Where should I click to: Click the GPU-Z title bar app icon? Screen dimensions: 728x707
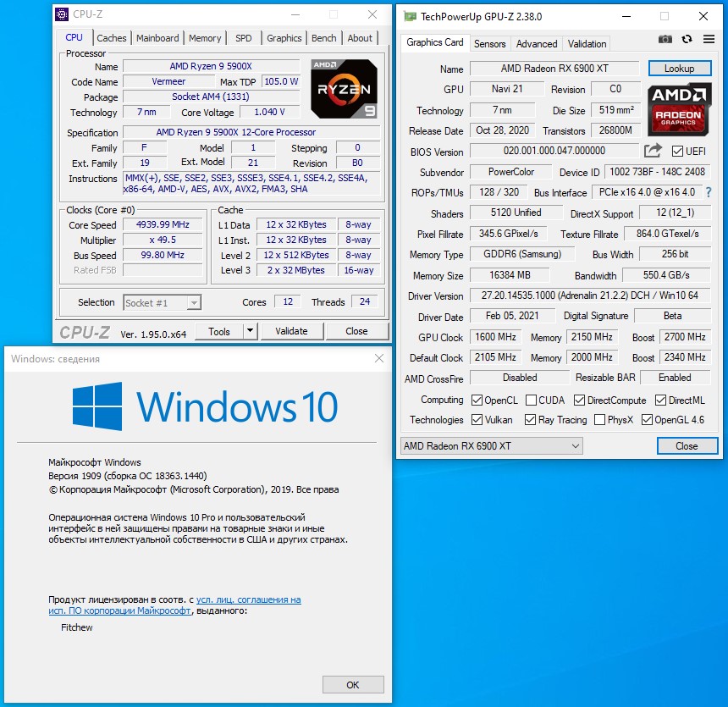(x=410, y=17)
